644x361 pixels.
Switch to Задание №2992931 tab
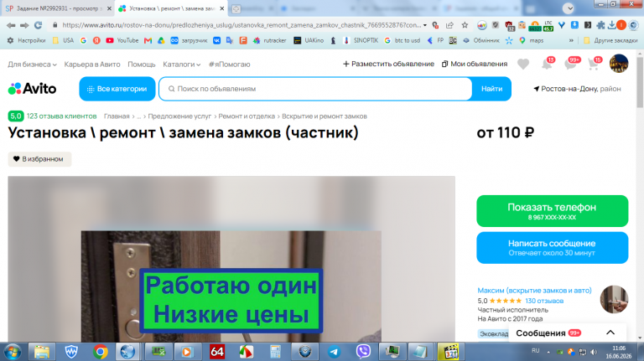click(x=58, y=8)
